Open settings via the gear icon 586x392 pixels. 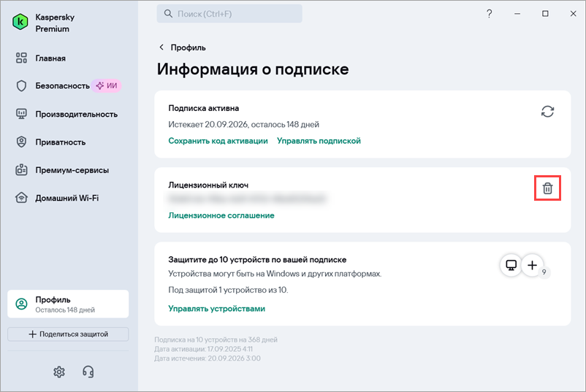click(x=59, y=372)
